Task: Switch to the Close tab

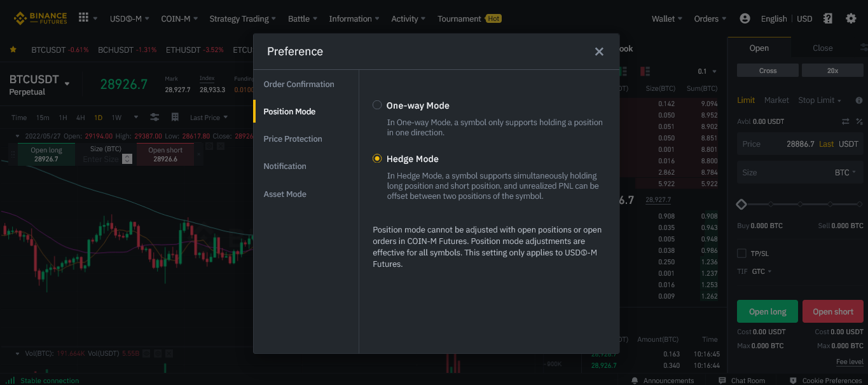Action: click(x=822, y=48)
